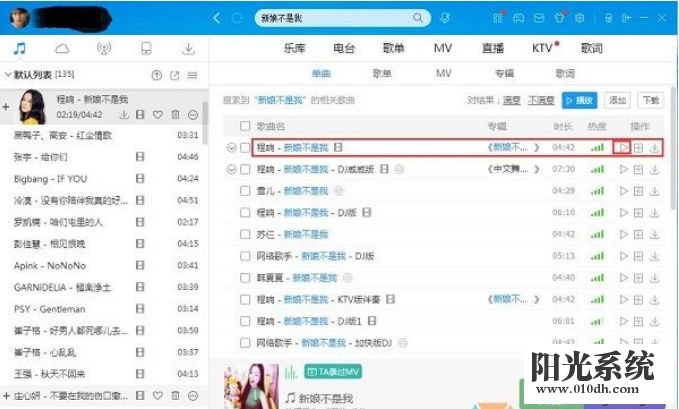679x409 pixels.
Task: Click the TA录过MV button
Action: (x=333, y=372)
